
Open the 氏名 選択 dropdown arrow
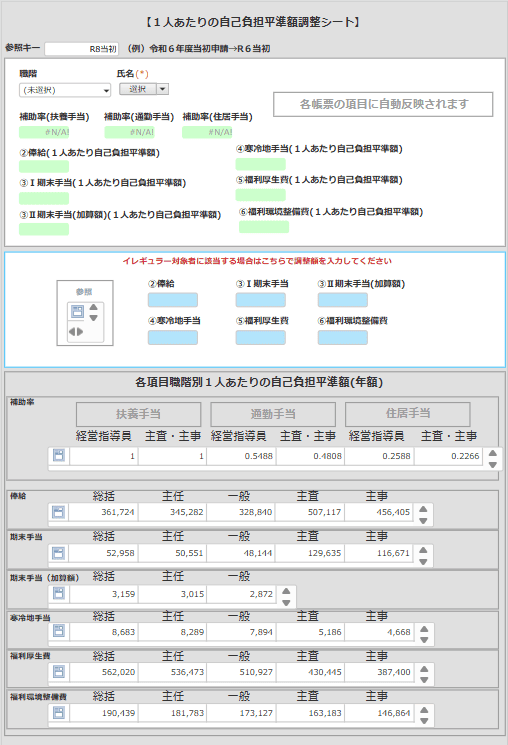tap(163, 89)
